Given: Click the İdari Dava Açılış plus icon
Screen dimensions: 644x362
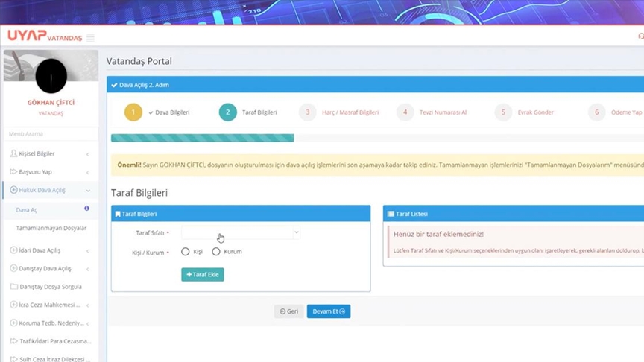Looking at the screenshot, I should (x=13, y=250).
